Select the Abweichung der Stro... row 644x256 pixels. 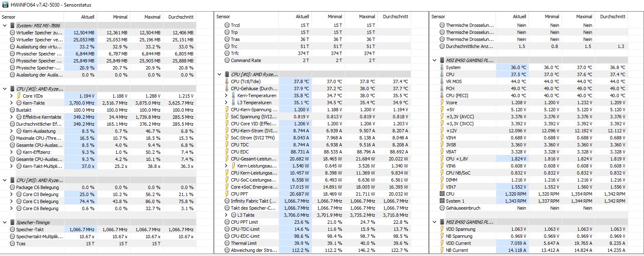[313, 250]
